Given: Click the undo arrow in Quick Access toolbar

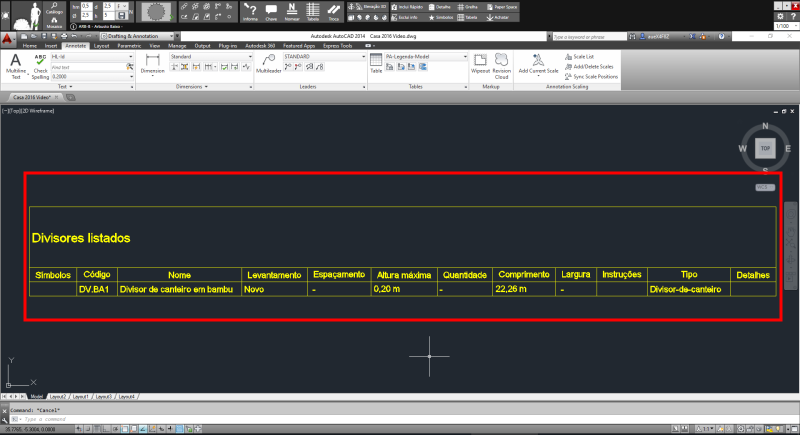Looking at the screenshot, I should coord(74,36).
